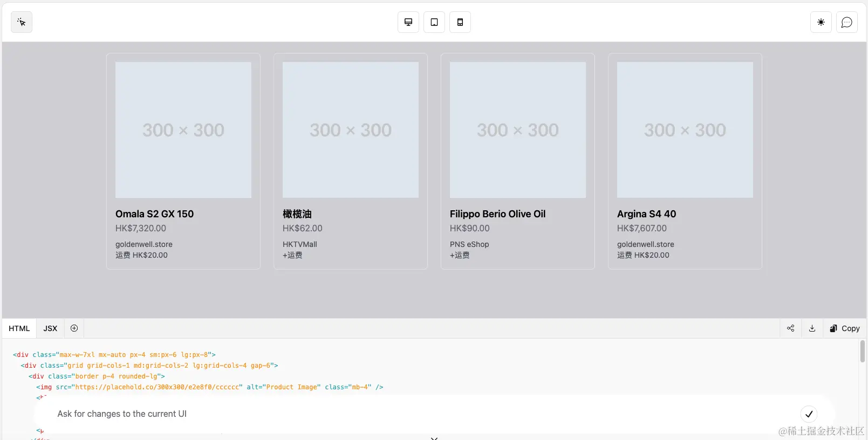This screenshot has width=868, height=440.
Task: Click the code panel vertical scrollbar
Action: click(x=863, y=352)
